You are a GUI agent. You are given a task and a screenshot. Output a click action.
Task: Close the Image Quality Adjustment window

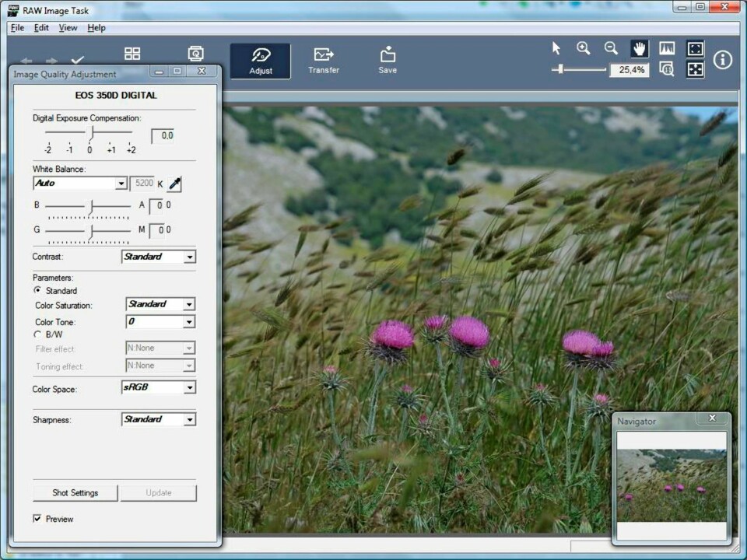click(x=202, y=71)
